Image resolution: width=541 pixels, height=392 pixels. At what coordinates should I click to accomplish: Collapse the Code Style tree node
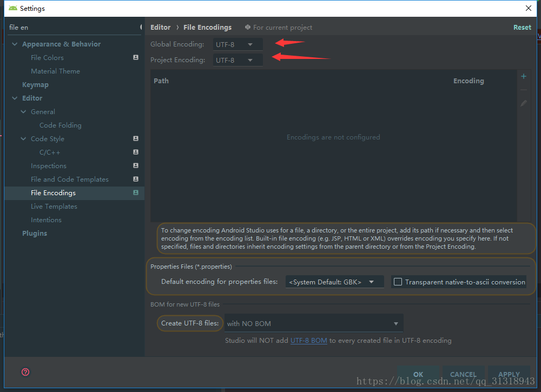pyautogui.click(x=23, y=138)
